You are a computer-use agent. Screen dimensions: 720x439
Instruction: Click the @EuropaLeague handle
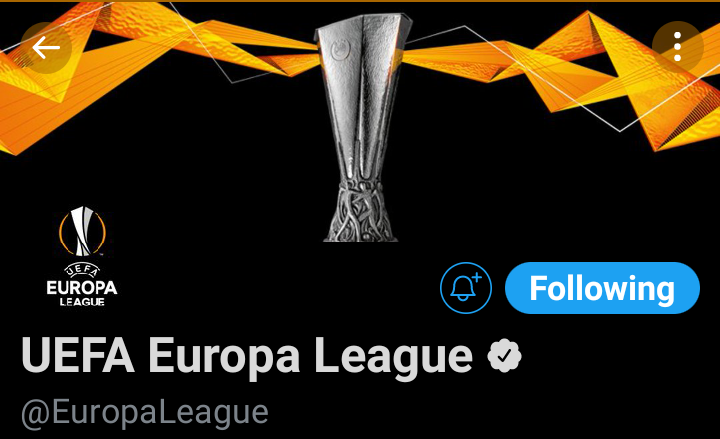point(145,413)
